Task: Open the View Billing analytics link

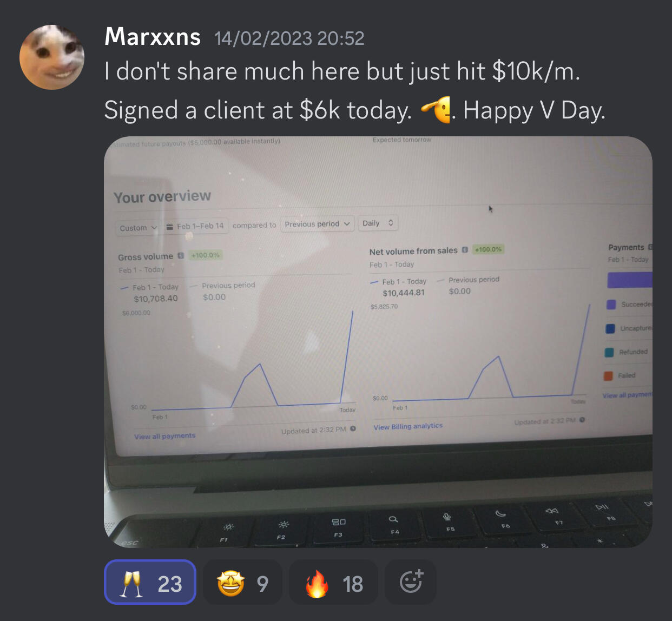Action: (408, 426)
